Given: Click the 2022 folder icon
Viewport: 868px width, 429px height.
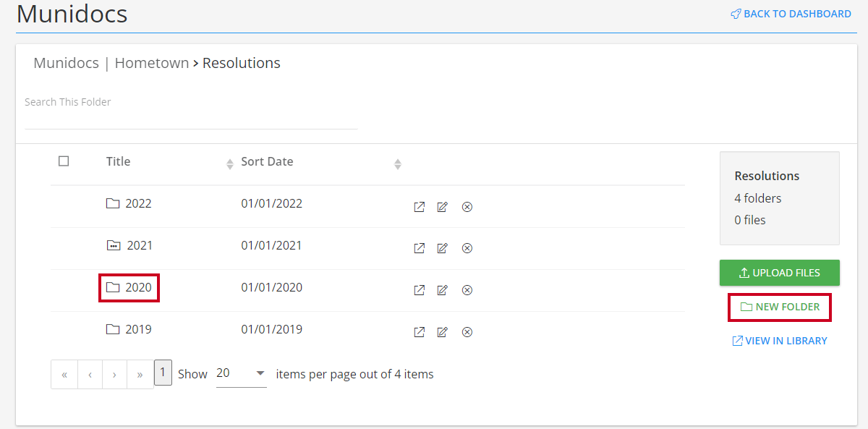Looking at the screenshot, I should coord(113,203).
